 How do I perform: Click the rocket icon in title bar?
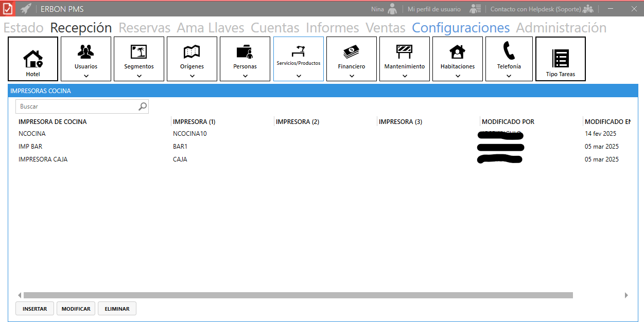tap(26, 9)
